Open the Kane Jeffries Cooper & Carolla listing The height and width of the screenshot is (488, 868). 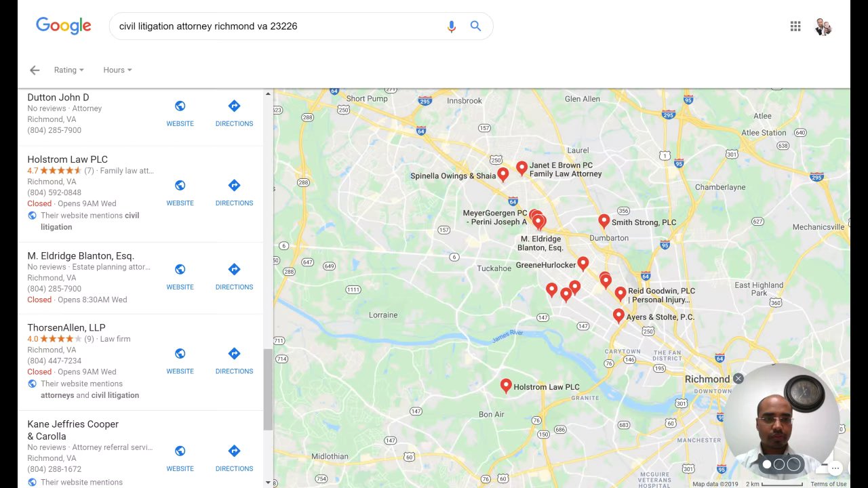pyautogui.click(x=73, y=430)
